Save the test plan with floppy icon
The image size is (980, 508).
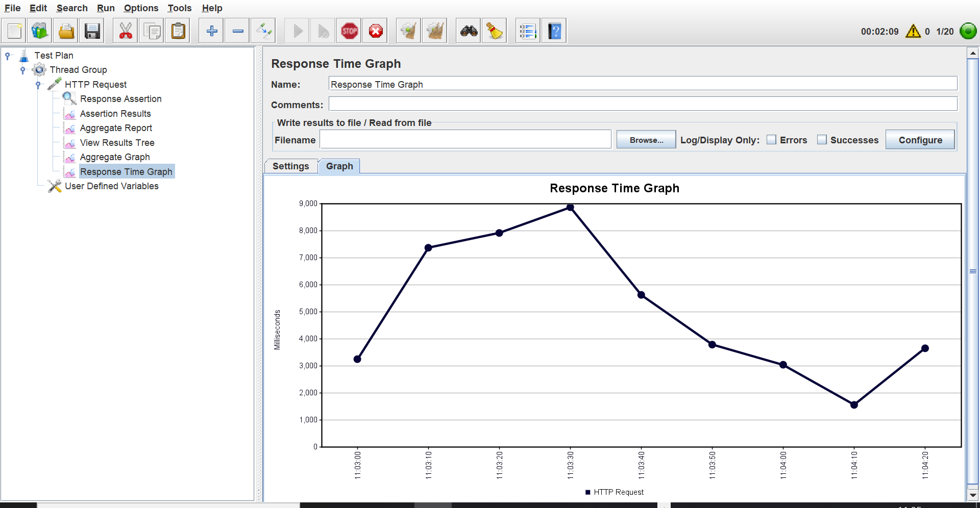point(92,31)
